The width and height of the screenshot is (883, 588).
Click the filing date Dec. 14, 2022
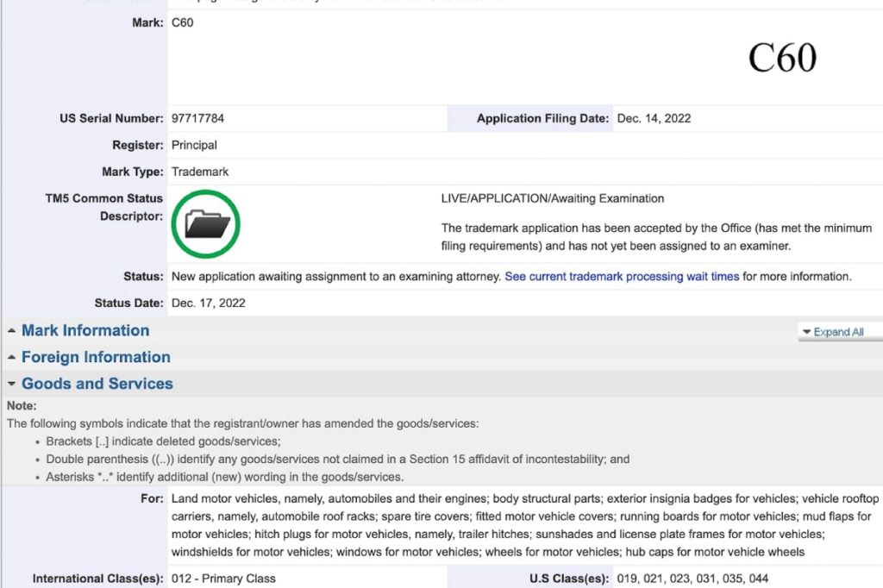[x=654, y=118]
